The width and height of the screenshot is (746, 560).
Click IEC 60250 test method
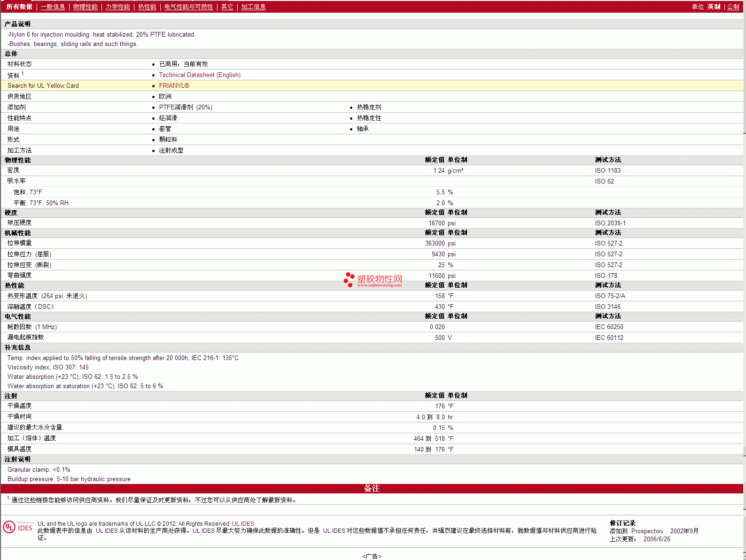coord(609,327)
